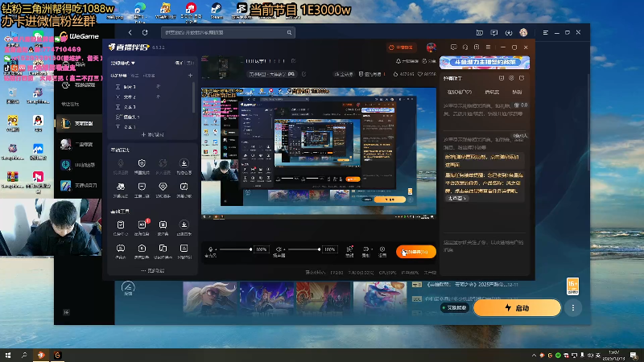Switch to landscape mode toggle in the companion header
The height and width of the screenshot is (362, 644).
click(x=179, y=63)
